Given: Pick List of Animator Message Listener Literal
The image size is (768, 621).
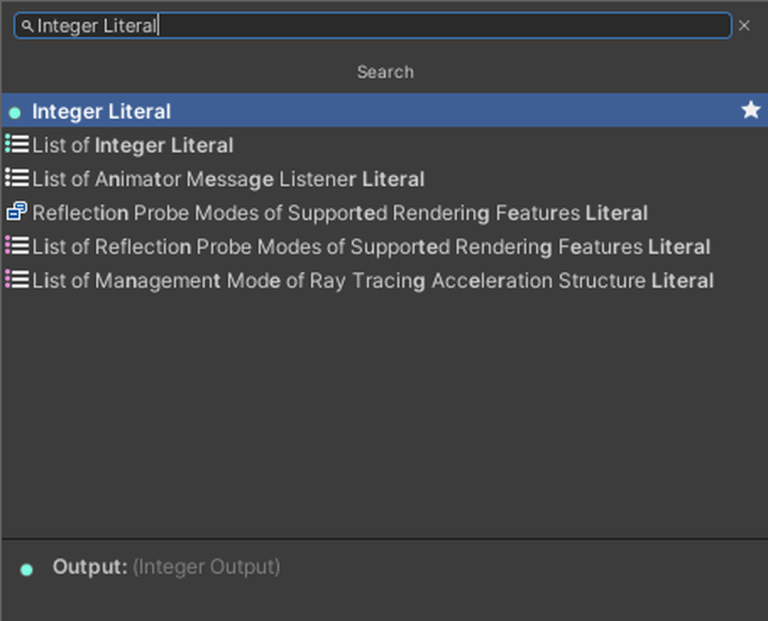Looking at the screenshot, I should pos(228,180).
